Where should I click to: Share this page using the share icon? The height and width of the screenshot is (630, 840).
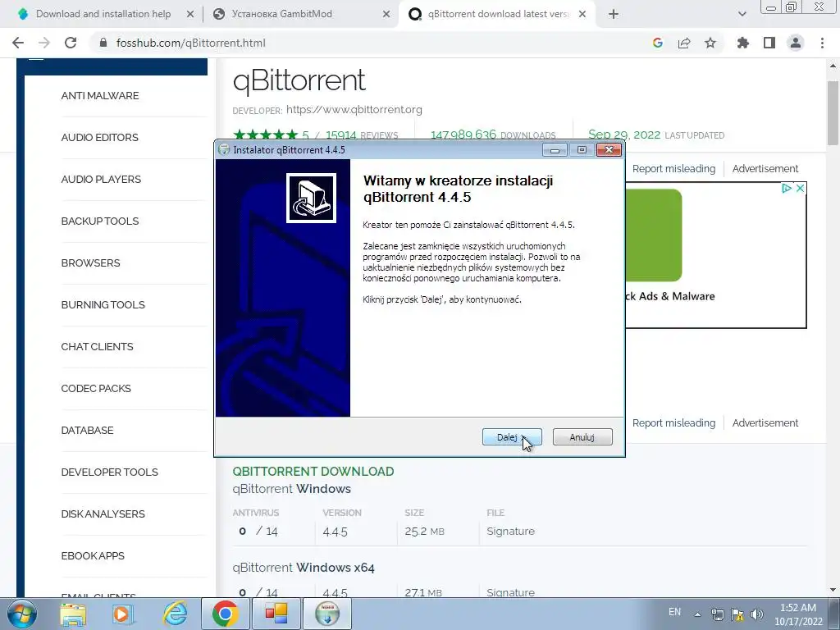[684, 43]
